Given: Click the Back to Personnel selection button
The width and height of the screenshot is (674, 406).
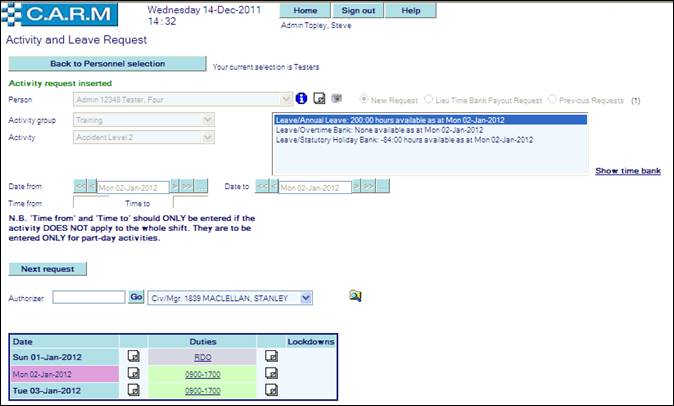Looking at the screenshot, I should click(x=107, y=64).
